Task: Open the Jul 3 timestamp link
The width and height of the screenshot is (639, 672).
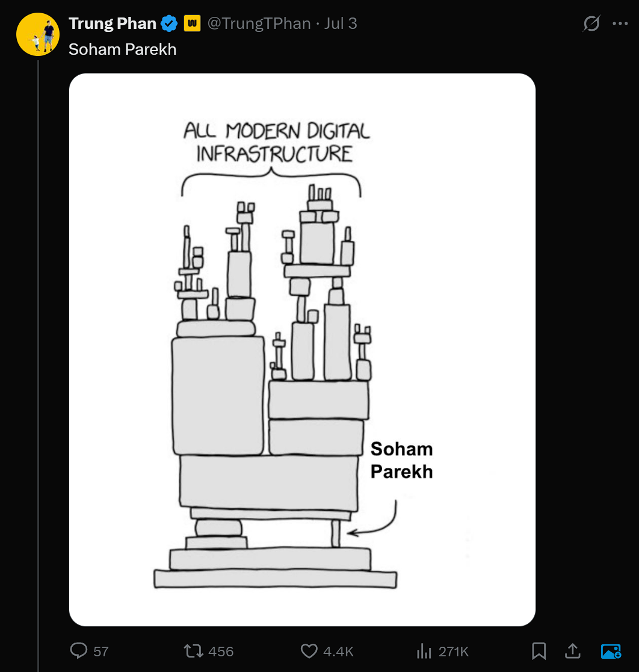Action: click(x=341, y=23)
